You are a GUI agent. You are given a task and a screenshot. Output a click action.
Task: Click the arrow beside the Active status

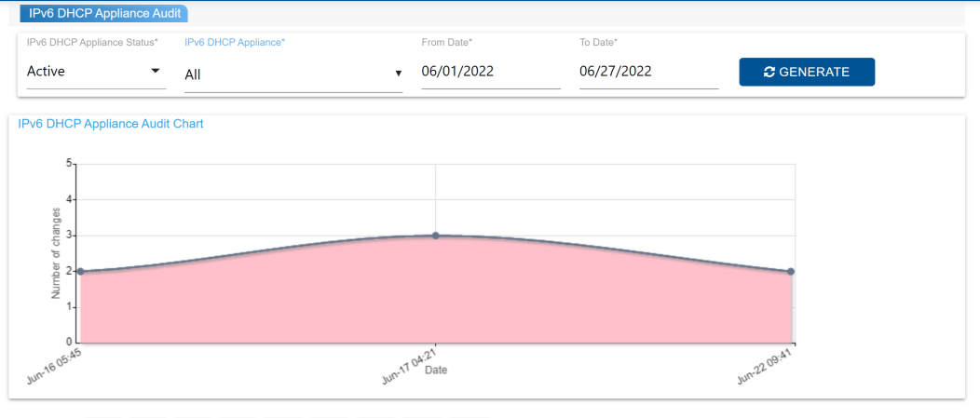155,72
